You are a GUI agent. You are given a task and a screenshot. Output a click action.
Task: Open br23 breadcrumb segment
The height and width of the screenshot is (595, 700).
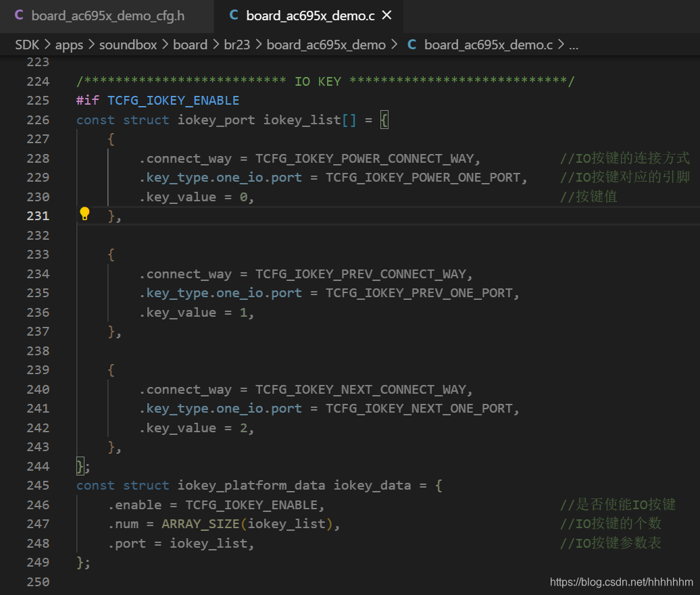coord(236,45)
